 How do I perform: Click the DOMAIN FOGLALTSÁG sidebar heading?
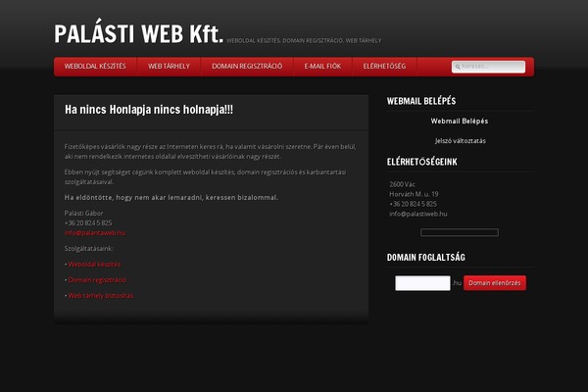tap(426, 258)
